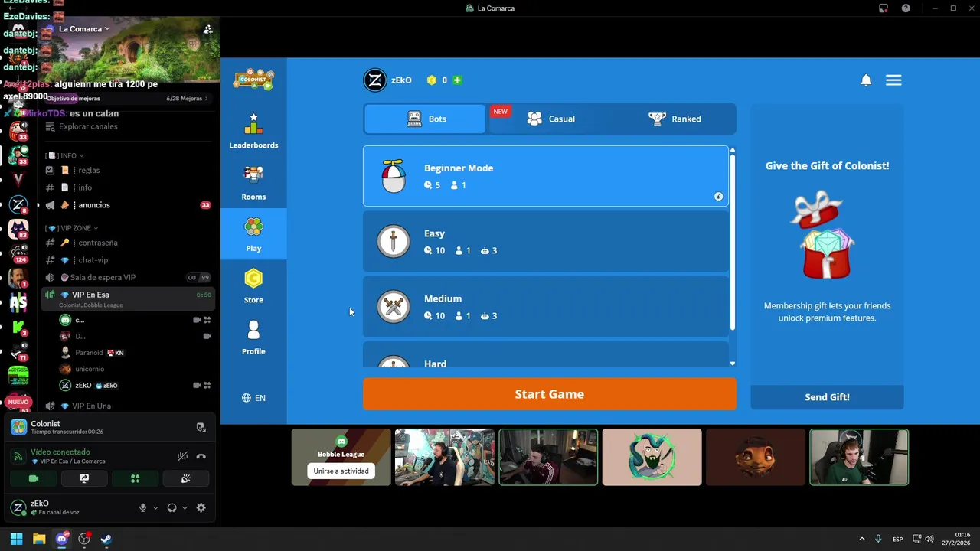Screen dimensions: 980x551
Task: Open microphone input options arrow
Action: (x=155, y=507)
